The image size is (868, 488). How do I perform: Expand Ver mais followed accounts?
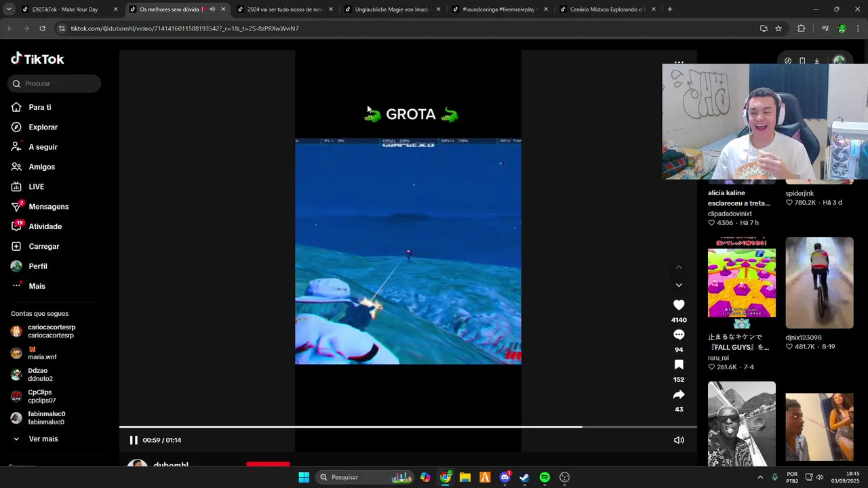[35, 439]
